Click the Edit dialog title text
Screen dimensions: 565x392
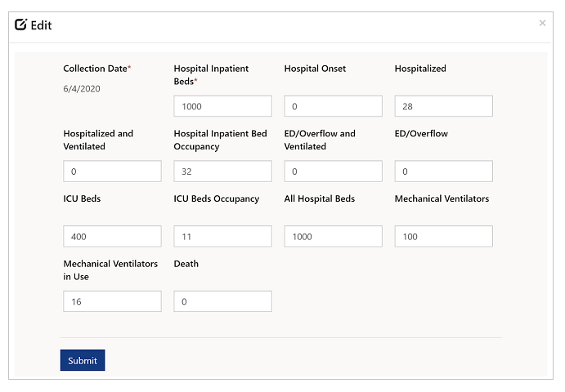(x=41, y=25)
